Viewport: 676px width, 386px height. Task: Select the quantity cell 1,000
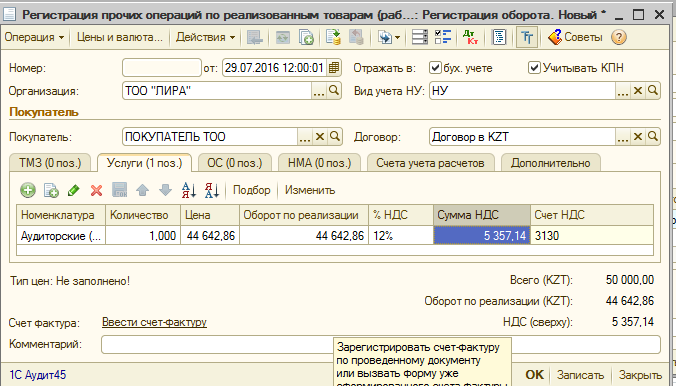tap(143, 236)
